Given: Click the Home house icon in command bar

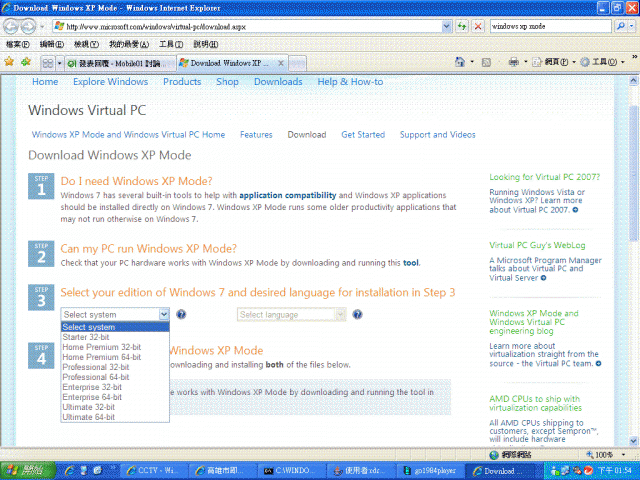Looking at the screenshot, I should pos(460,62).
